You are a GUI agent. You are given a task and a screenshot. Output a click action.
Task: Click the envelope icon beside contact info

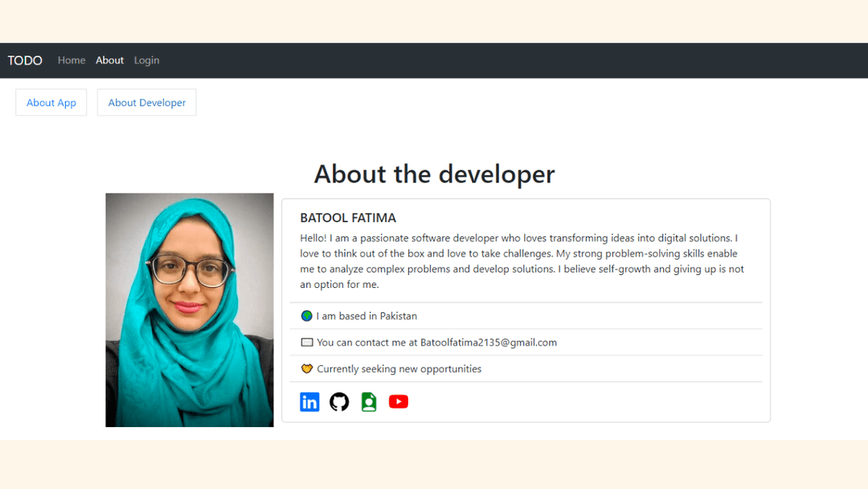coord(307,343)
